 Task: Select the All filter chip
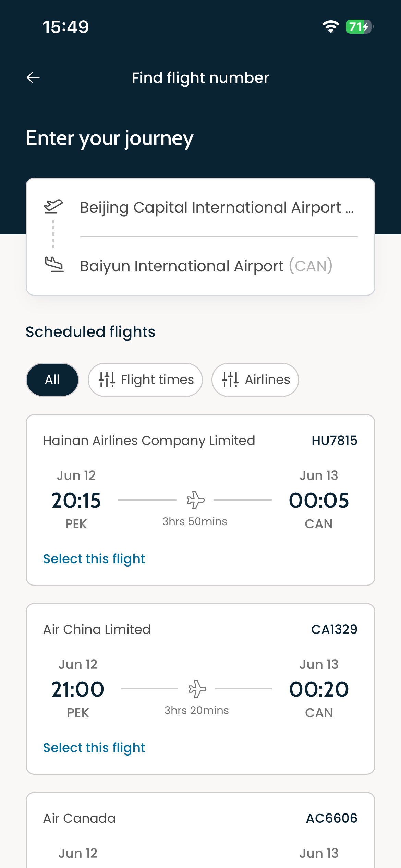52,380
